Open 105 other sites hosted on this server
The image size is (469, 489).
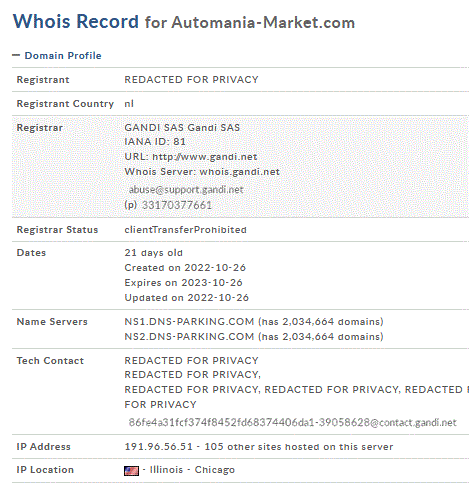[299, 447]
